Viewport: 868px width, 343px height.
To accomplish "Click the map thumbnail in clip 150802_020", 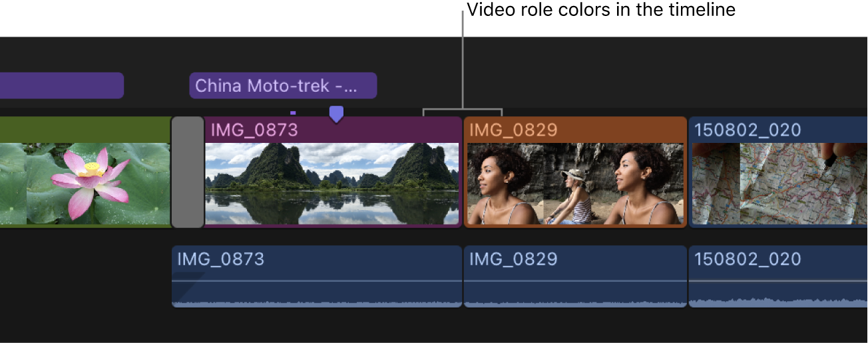I will tap(779, 184).
